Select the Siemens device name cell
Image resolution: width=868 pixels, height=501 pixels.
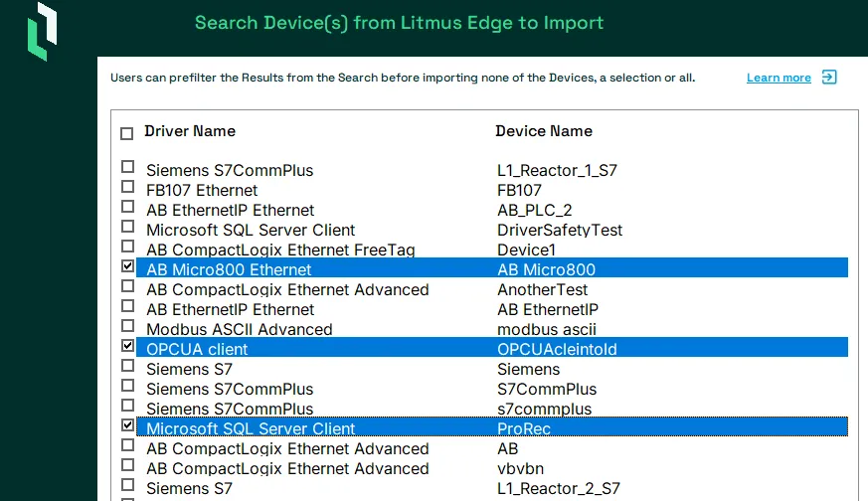click(528, 370)
